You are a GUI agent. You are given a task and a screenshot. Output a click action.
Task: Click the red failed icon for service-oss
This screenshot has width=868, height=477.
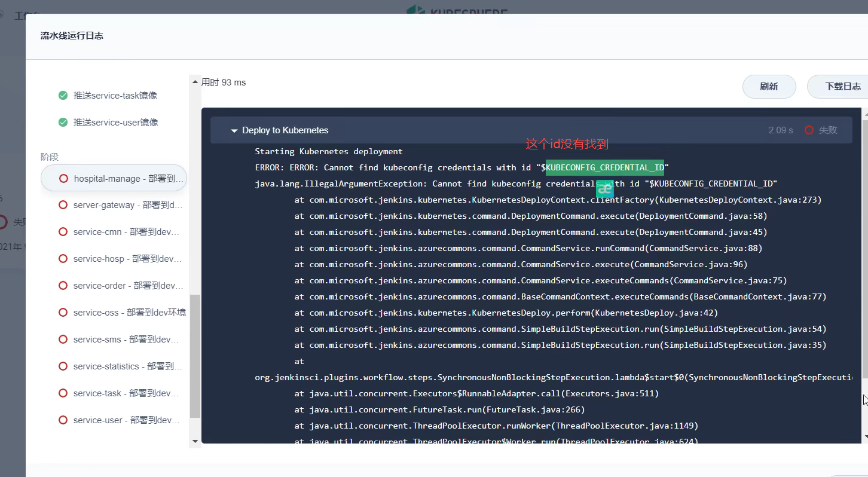pos(63,313)
